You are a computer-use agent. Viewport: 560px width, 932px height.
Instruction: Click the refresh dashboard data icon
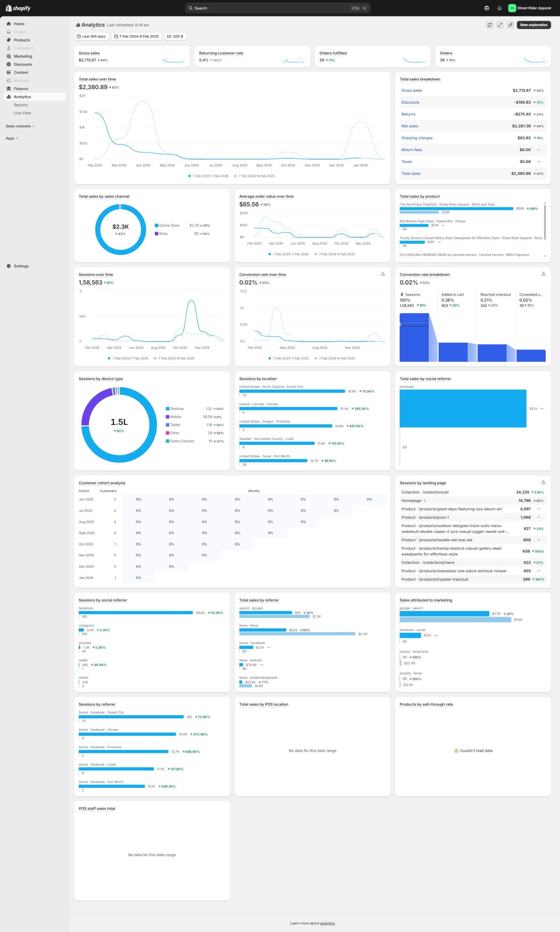point(489,25)
